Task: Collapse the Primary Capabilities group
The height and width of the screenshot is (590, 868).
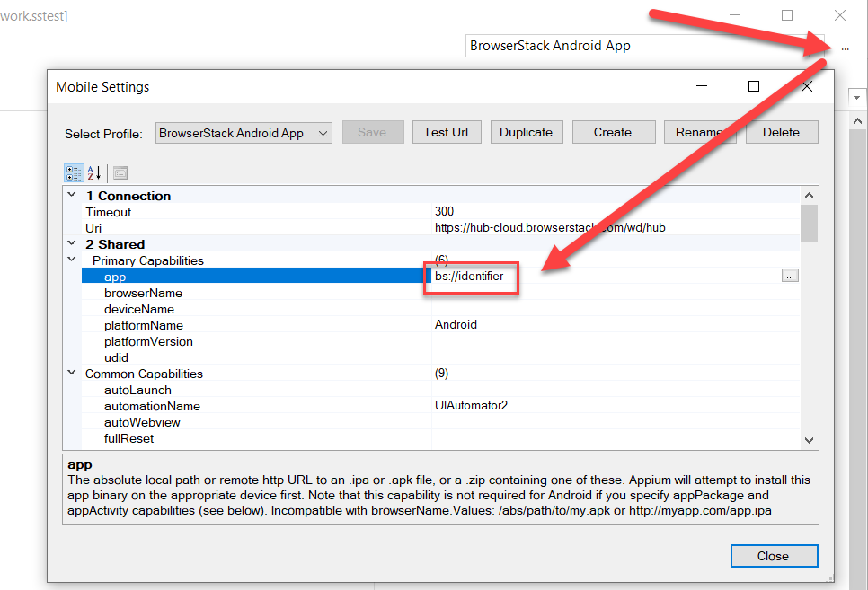Action: point(72,260)
